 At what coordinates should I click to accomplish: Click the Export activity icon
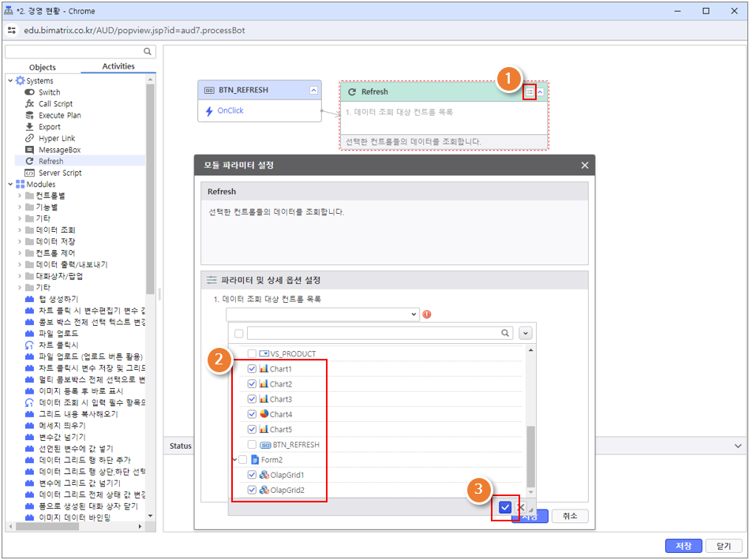[x=30, y=127]
